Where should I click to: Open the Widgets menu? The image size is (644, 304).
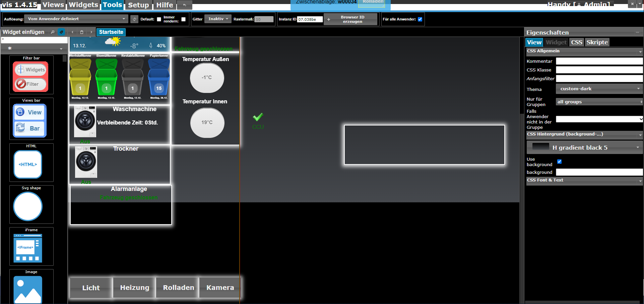coord(83,5)
